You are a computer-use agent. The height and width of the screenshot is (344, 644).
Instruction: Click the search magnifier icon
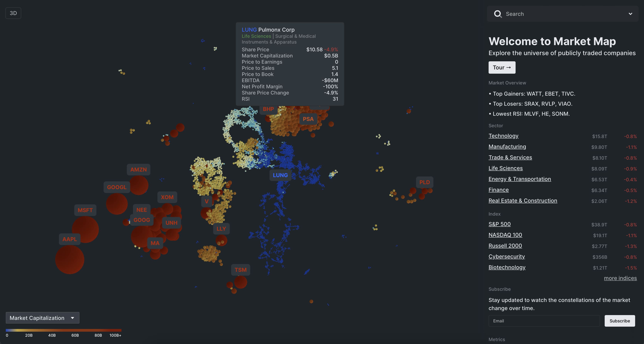click(498, 14)
